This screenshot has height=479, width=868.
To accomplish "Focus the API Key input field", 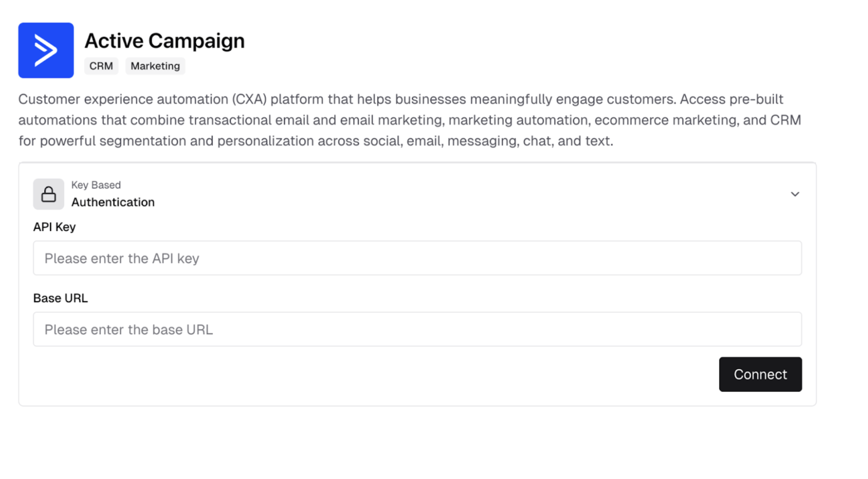I will pyautogui.click(x=417, y=258).
